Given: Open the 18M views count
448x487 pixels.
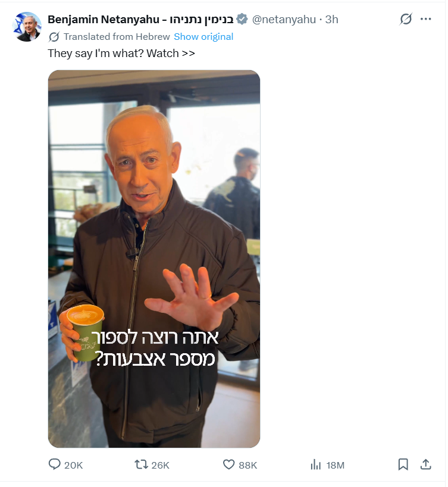Looking at the screenshot, I should pyautogui.click(x=335, y=465).
